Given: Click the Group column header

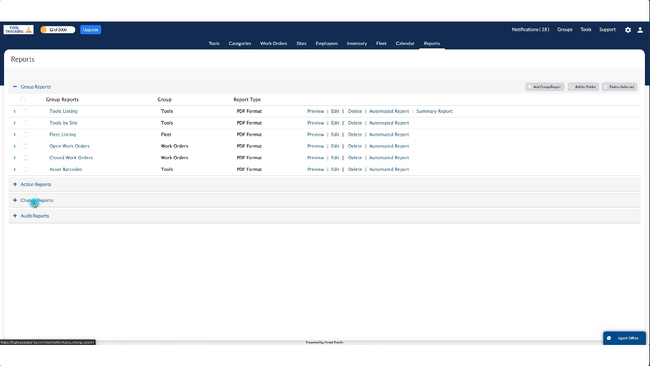Looking at the screenshot, I should (165, 99).
